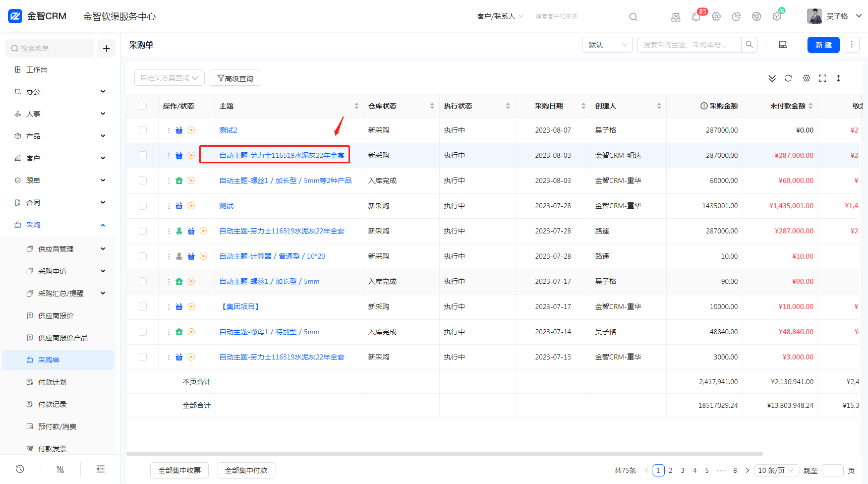
Task: Click the basket icon in 测试2 row
Action: (x=179, y=130)
